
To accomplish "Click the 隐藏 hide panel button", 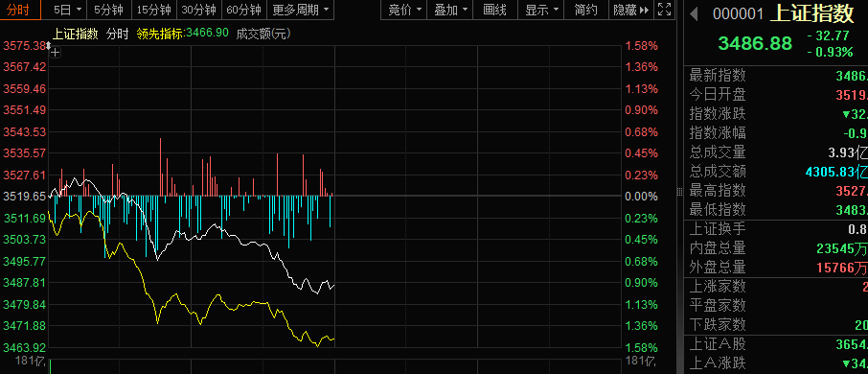I will 631,10.
